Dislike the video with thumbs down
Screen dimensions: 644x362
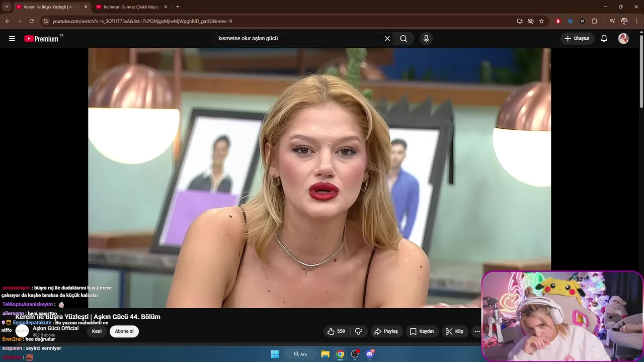pyautogui.click(x=359, y=331)
